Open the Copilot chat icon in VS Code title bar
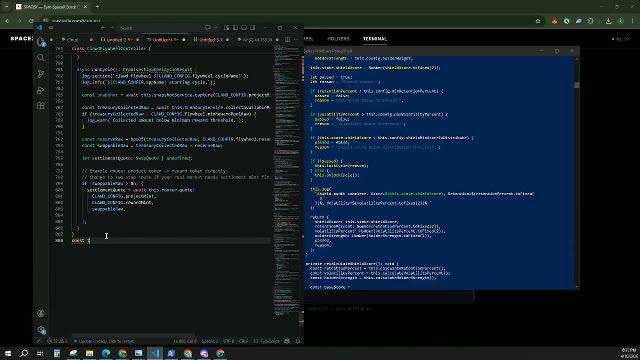 click(x=208, y=28)
